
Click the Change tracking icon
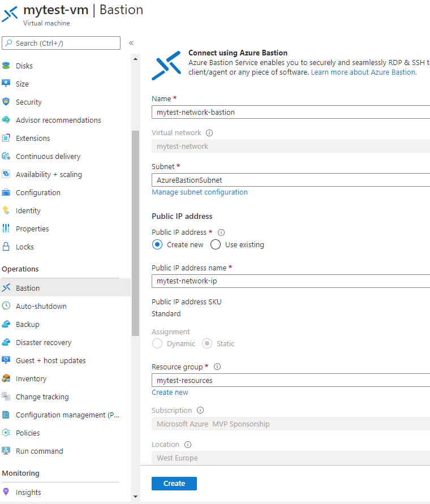tap(6, 397)
